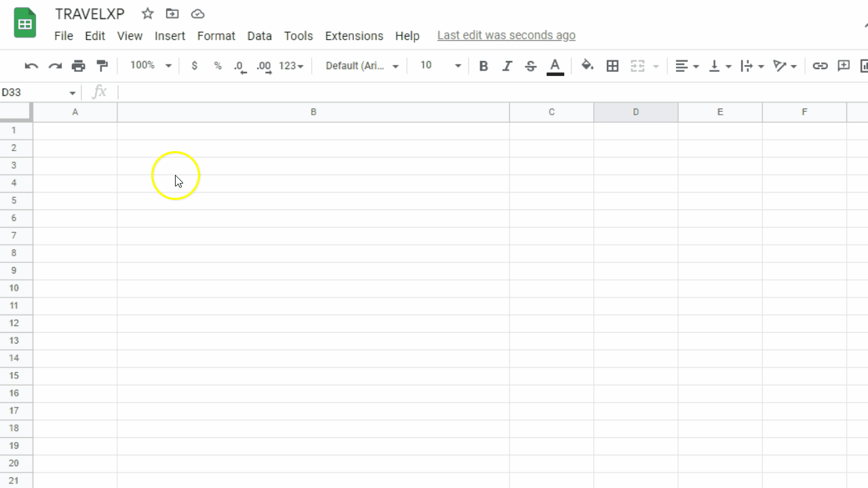
Task: Open the Tools menu
Action: click(x=298, y=36)
